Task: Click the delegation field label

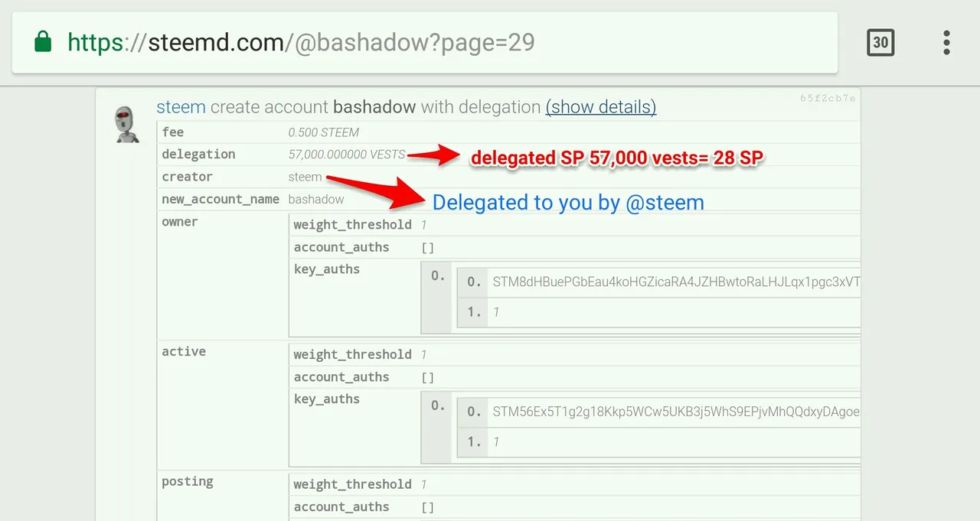Action: (x=198, y=155)
